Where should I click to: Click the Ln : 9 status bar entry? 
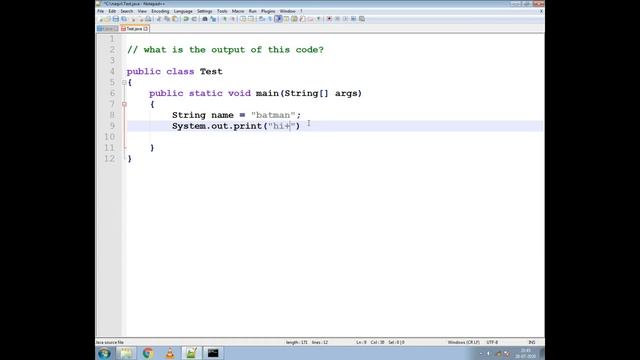361,342
